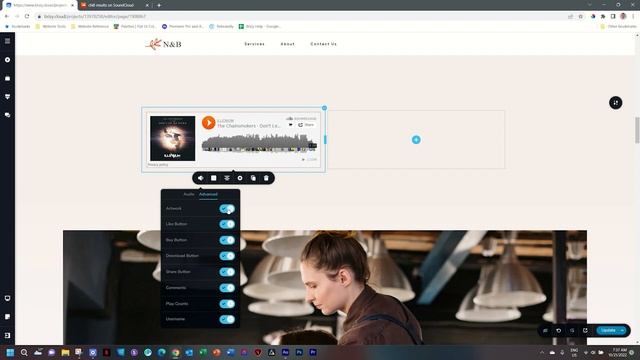Toggle the Share Button switch

pos(227,272)
